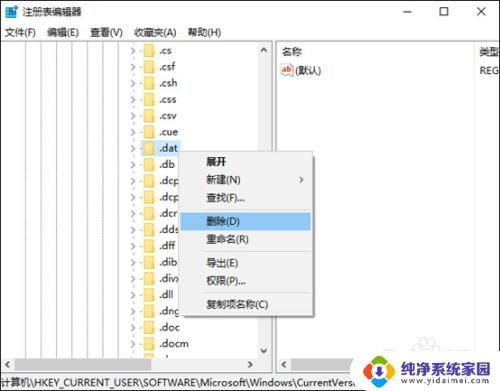This screenshot has width=500, height=391.
Task: Expand the .cue key chevron
Action: [x=133, y=132]
